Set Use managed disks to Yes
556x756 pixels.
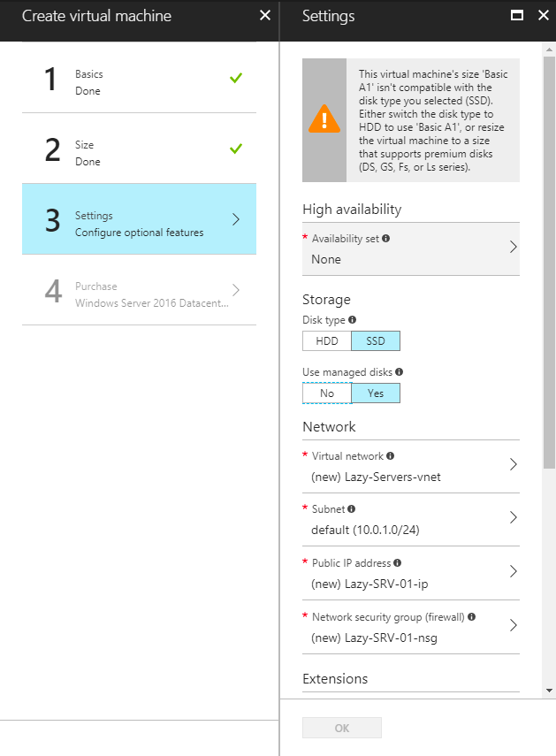click(376, 393)
